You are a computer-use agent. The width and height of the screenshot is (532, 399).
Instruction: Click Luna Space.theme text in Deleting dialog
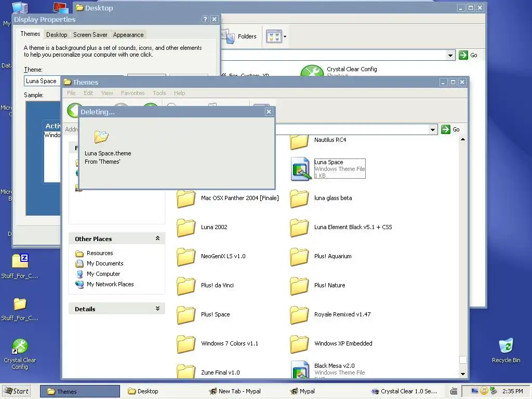click(x=108, y=153)
